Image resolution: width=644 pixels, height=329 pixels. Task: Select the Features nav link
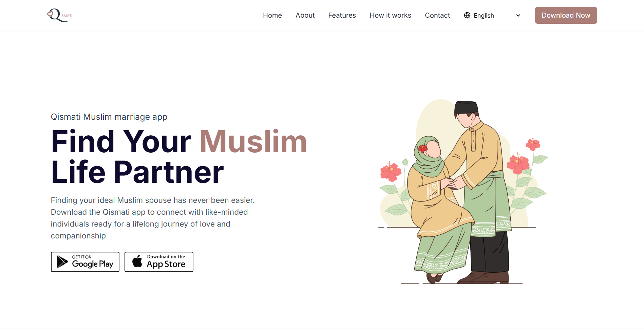(342, 15)
